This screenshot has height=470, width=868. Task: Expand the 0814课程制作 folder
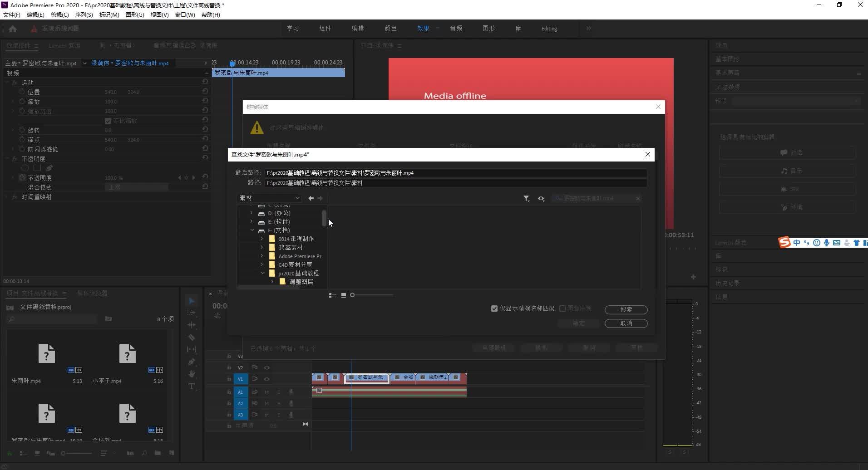pyautogui.click(x=262, y=239)
